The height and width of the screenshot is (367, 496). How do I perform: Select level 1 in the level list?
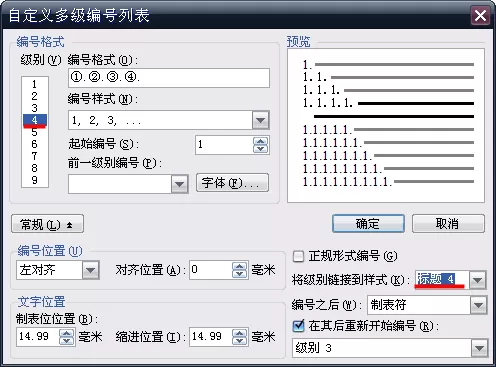[35, 84]
